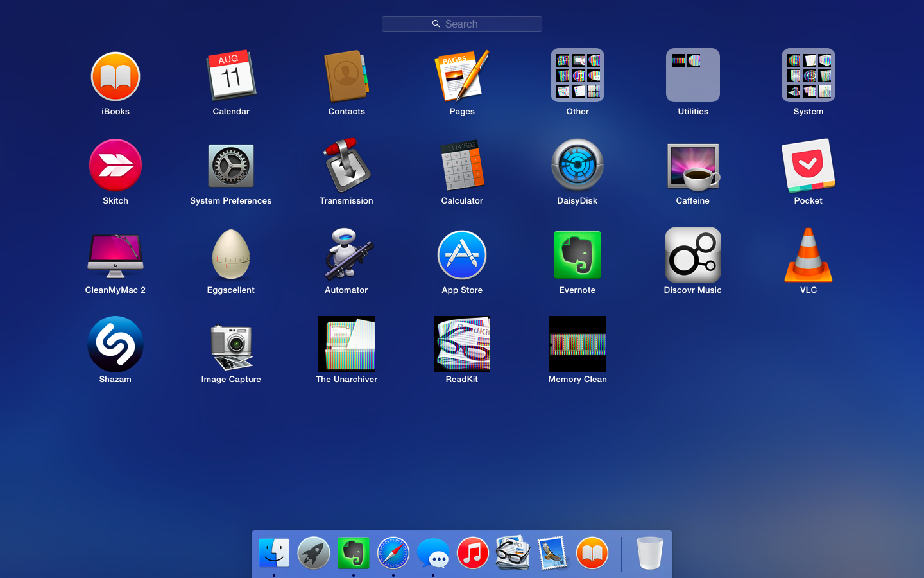Open iBooks from Launchpad

[116, 76]
